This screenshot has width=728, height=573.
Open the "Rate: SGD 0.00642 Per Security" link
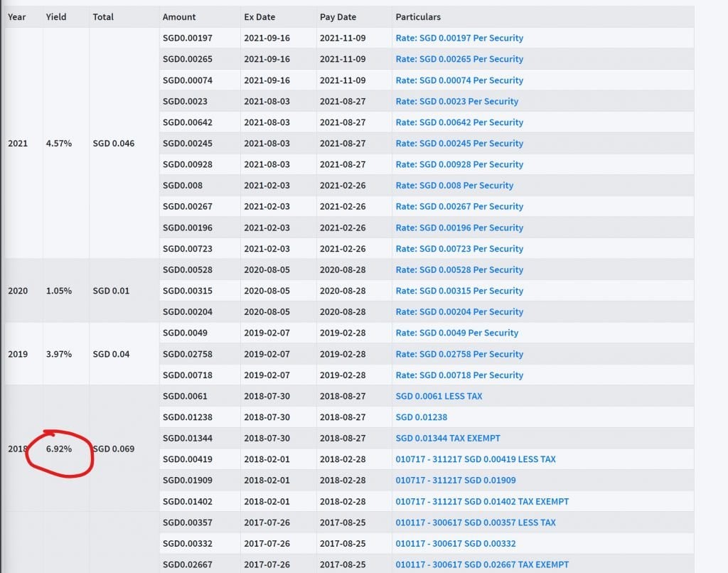(459, 122)
